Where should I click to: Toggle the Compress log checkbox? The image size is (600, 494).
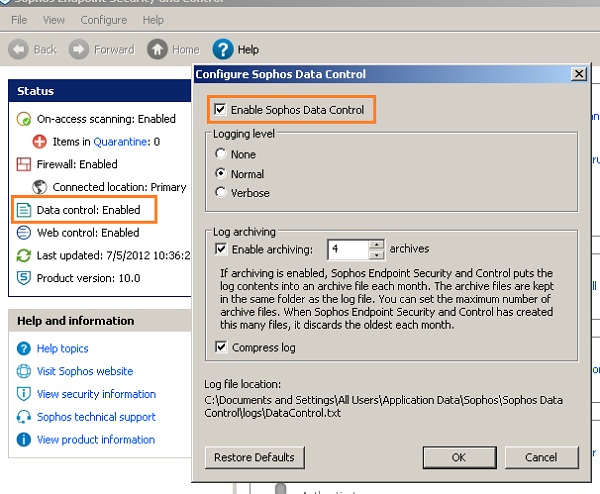(x=221, y=348)
